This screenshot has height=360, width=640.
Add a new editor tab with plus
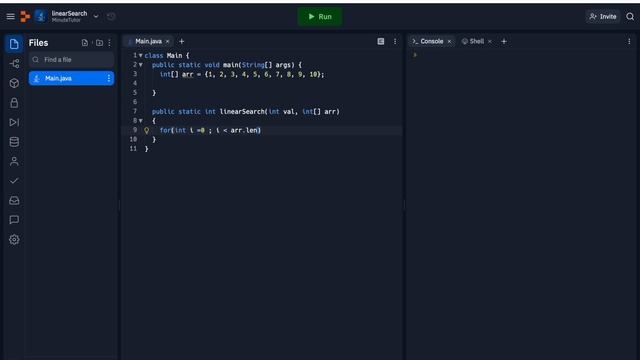click(182, 41)
